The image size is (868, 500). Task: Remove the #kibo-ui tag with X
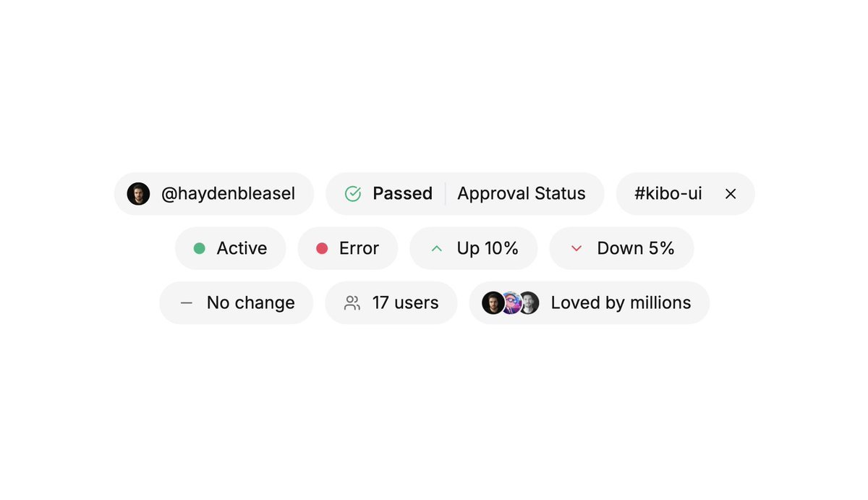731,194
